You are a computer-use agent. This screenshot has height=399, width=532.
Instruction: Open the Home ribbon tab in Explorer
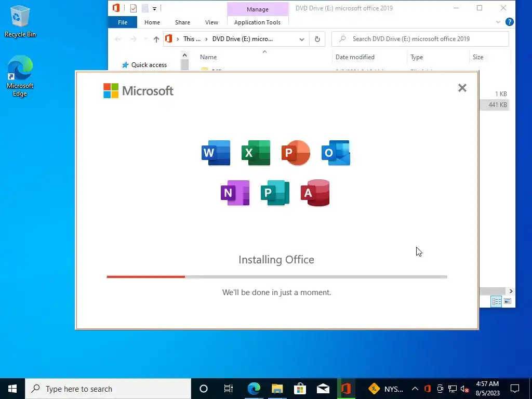coord(152,22)
